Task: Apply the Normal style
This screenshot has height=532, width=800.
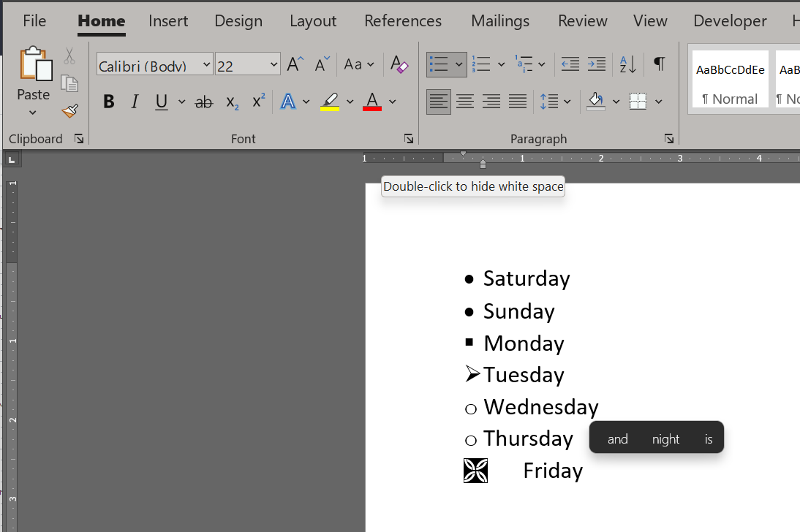Action: click(730, 79)
